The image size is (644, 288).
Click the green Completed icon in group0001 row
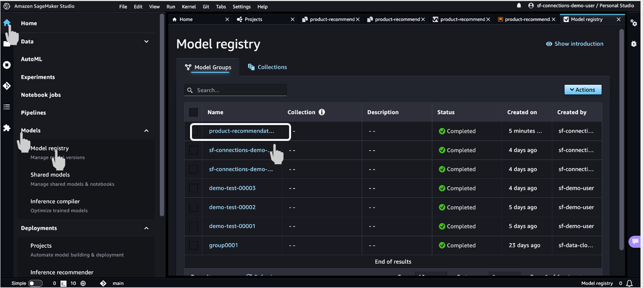pos(442,245)
